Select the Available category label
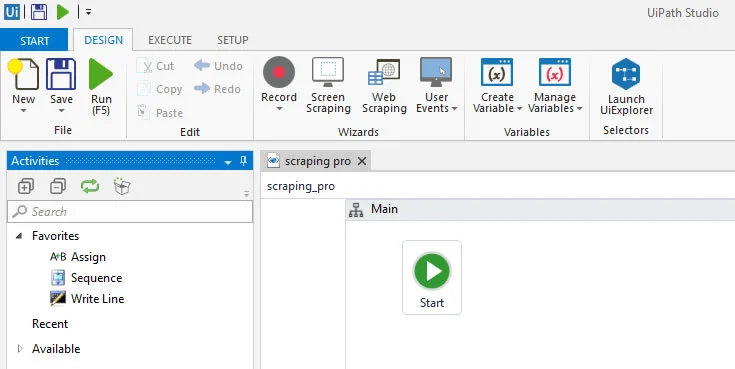Image resolution: width=735 pixels, height=369 pixels. coord(56,349)
